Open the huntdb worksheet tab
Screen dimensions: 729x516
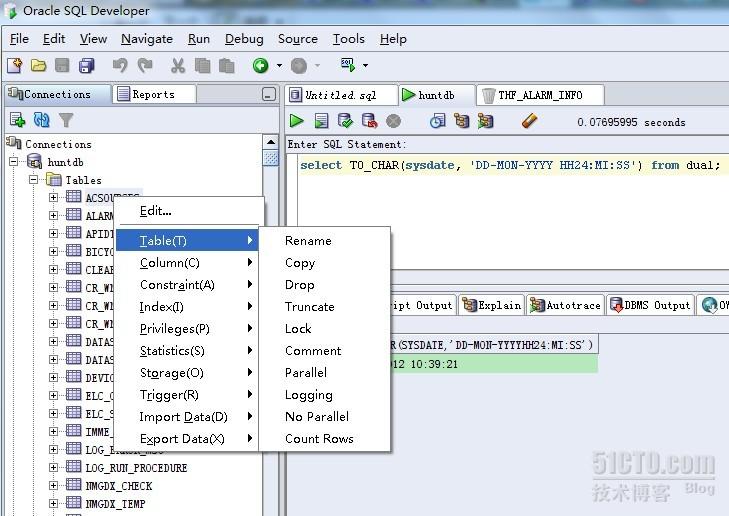coord(436,95)
